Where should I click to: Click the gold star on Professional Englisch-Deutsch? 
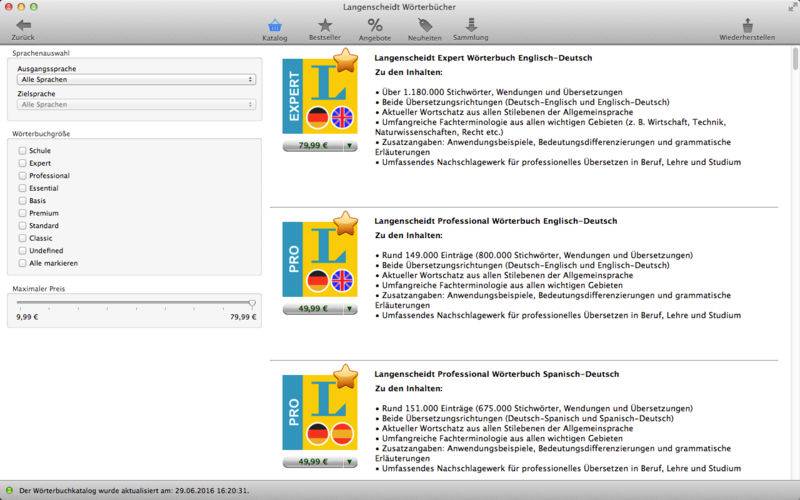(345, 223)
